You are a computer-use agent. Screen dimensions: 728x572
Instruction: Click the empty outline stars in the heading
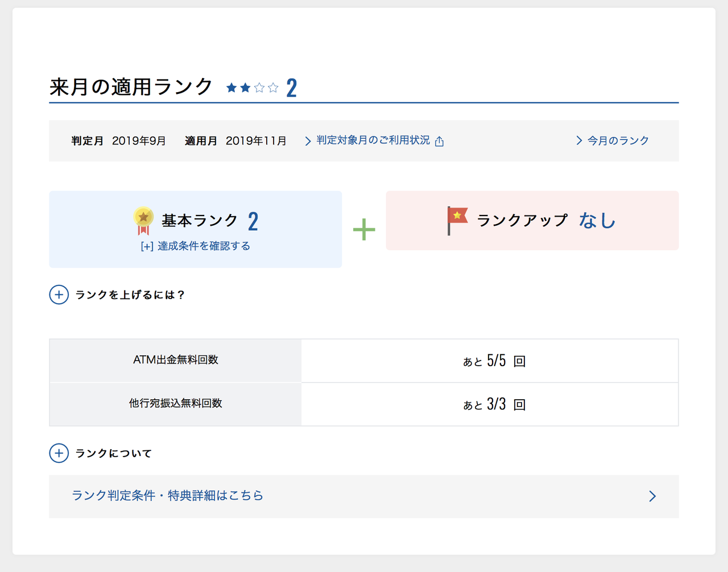point(266,88)
